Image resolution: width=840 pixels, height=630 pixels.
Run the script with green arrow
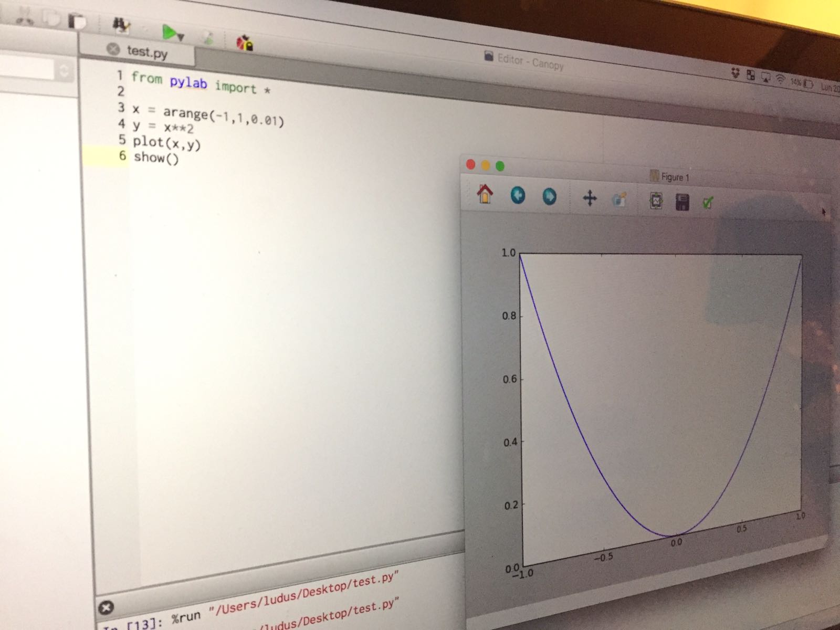(x=169, y=33)
